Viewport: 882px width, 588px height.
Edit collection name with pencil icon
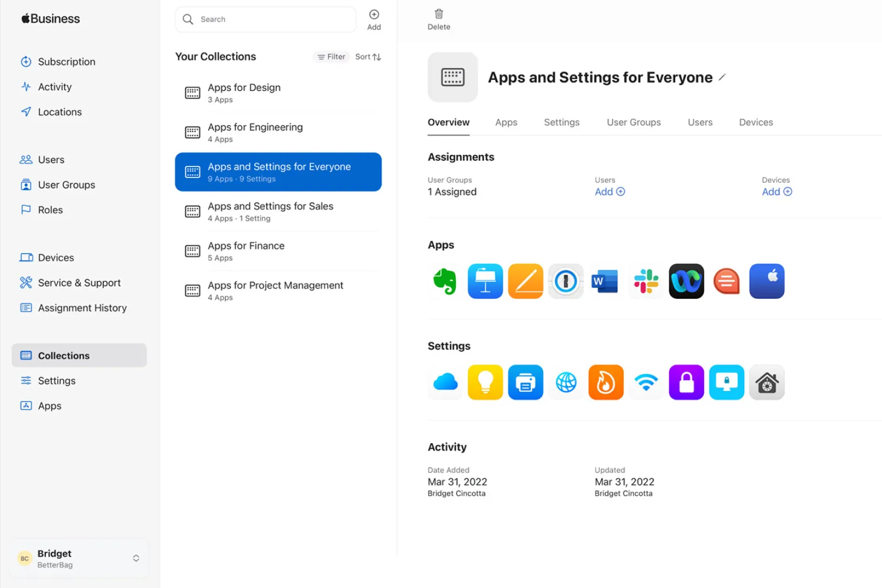coord(722,77)
